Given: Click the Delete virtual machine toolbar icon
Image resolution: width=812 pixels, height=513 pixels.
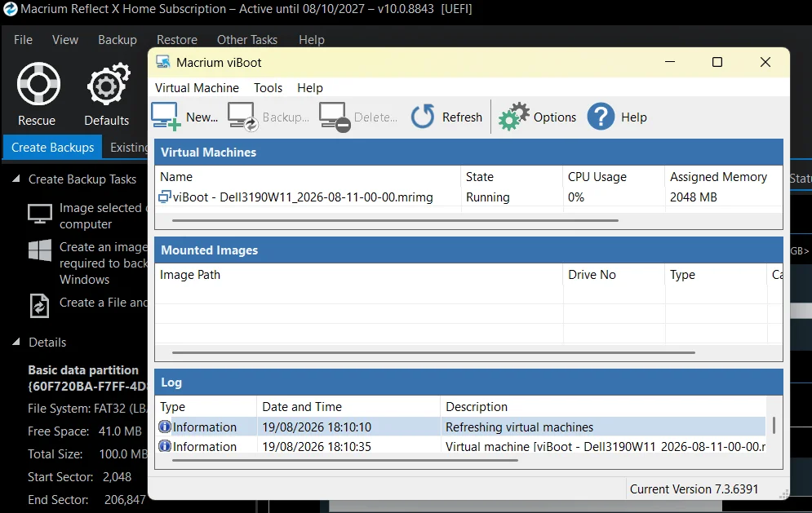Looking at the screenshot, I should pos(335,117).
